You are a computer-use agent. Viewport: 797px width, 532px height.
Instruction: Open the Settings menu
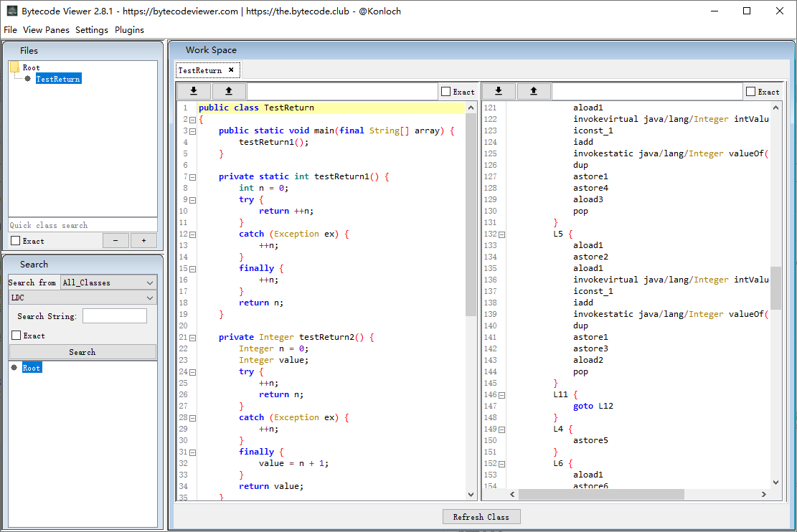pyautogui.click(x=92, y=30)
